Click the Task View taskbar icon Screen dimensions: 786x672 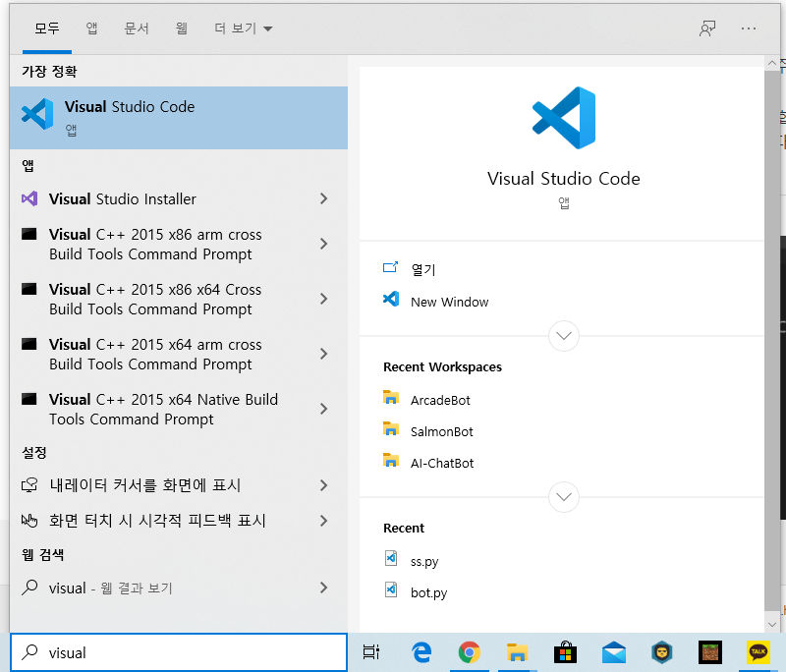(371, 652)
